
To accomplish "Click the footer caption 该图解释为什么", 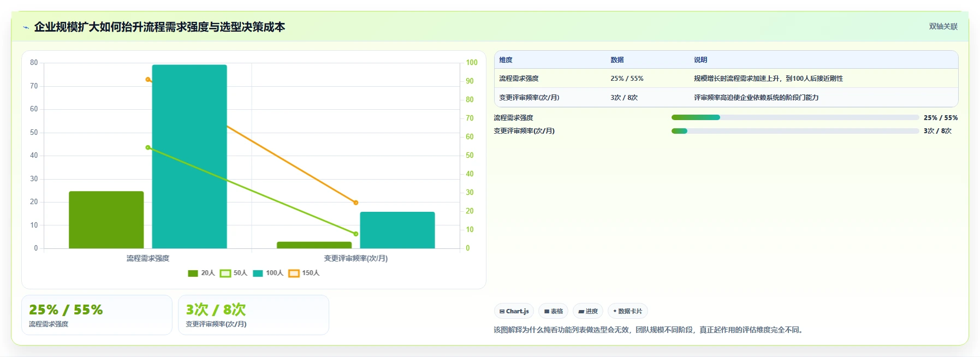I will pyautogui.click(x=649, y=330).
